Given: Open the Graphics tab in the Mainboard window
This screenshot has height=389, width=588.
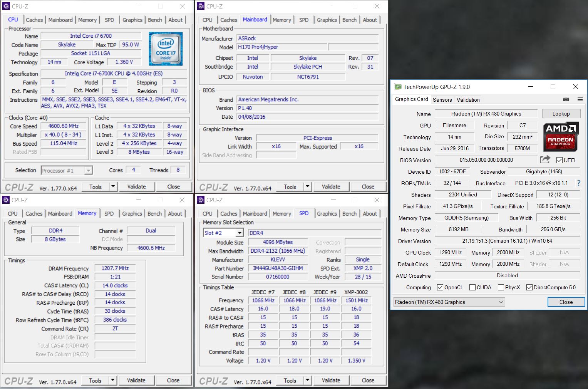Looking at the screenshot, I should 327,20.
